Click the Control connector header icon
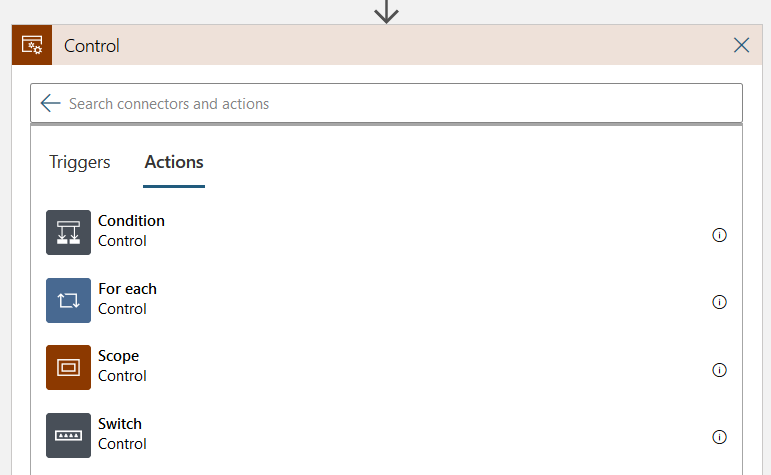This screenshot has width=771, height=475. [32, 46]
